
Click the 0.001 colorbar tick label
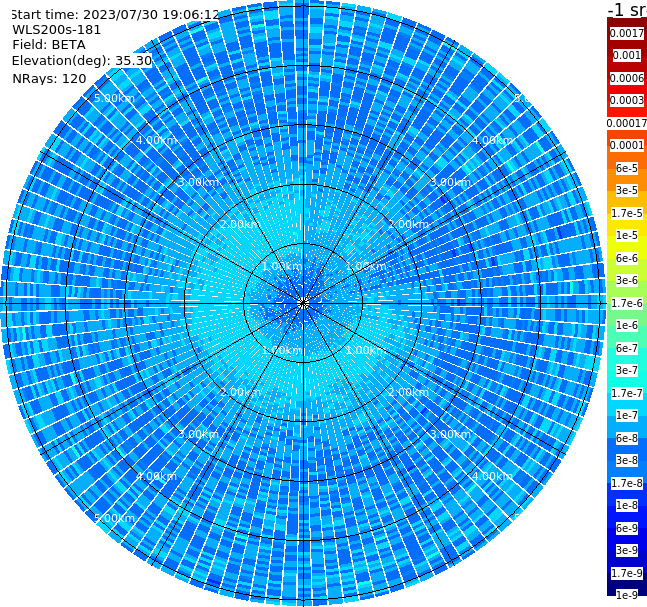(x=627, y=55)
